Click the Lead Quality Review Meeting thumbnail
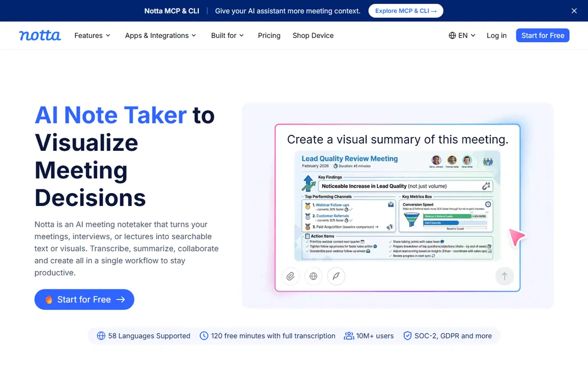588x368 pixels. [397, 205]
